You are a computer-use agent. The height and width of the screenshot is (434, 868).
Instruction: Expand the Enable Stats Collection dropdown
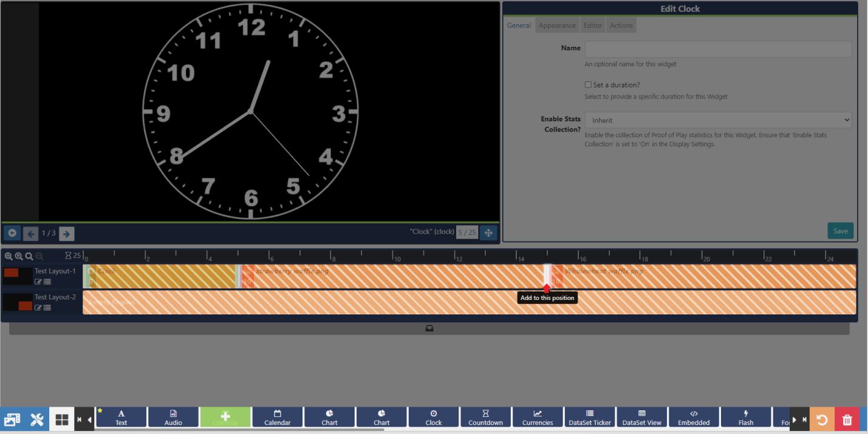(x=718, y=120)
